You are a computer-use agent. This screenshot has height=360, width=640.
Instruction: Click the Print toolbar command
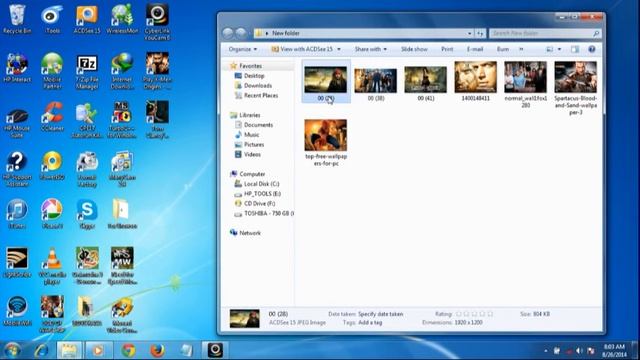tap(447, 49)
